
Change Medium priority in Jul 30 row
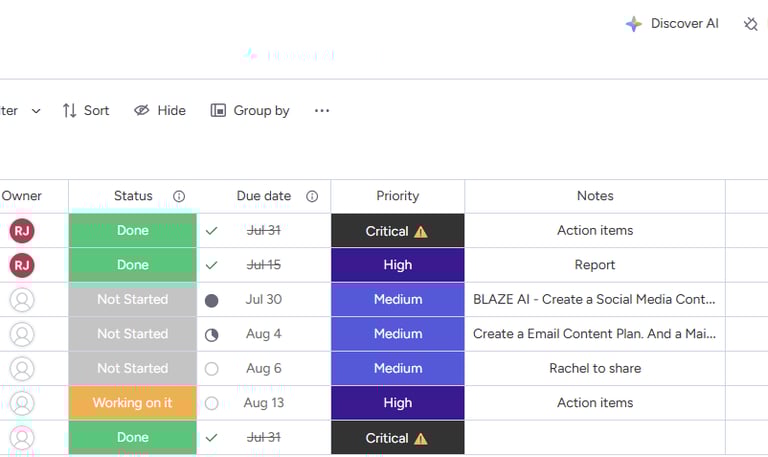click(x=398, y=299)
